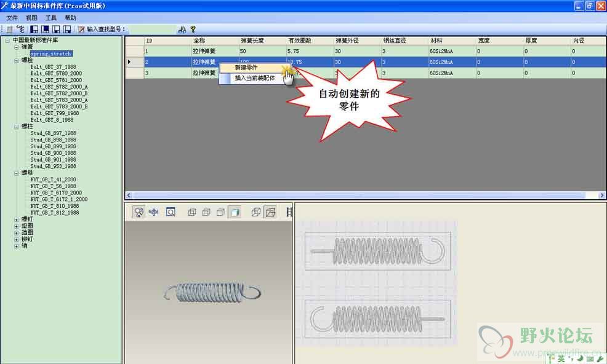Click the lower spring drawing view
This screenshot has width=607, height=364.
coord(377,319)
